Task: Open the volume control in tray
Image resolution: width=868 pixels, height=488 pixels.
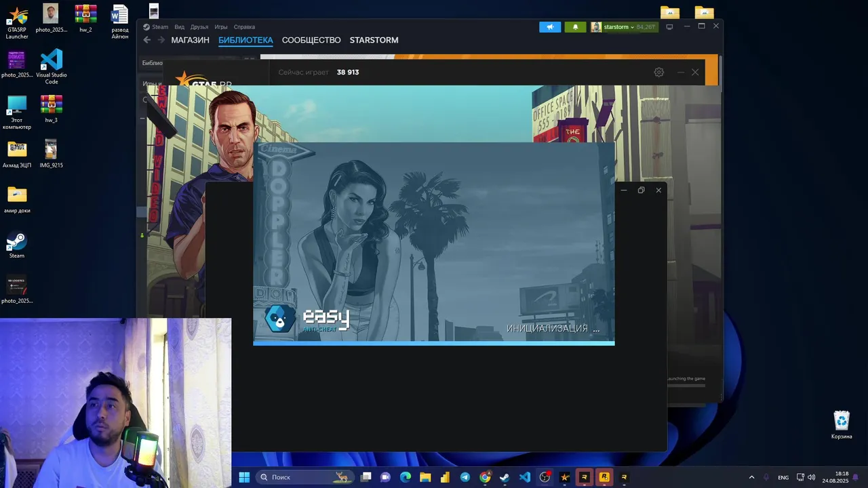Action: (x=812, y=477)
